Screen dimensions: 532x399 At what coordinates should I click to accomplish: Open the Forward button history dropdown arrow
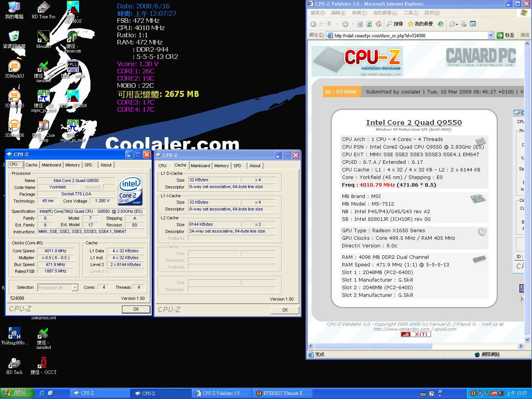pyautogui.click(x=353, y=24)
